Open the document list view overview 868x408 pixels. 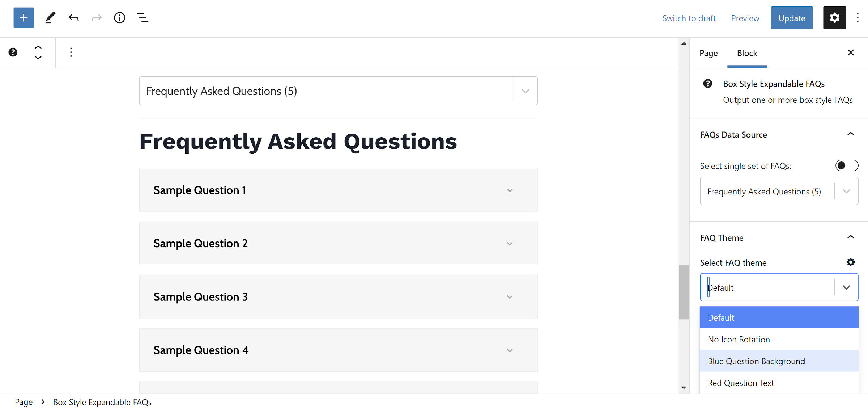click(x=142, y=17)
